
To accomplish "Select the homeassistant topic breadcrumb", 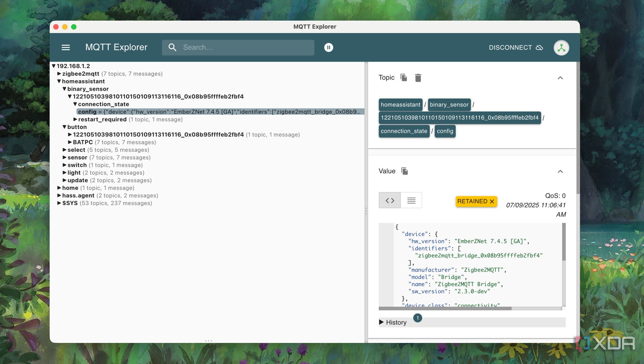I will (400, 105).
